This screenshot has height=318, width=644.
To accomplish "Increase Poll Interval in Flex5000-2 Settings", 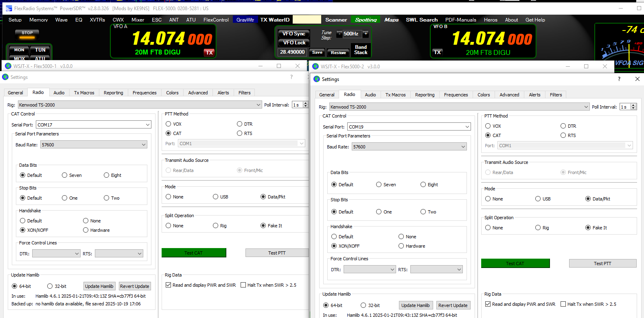I will [x=633, y=105].
